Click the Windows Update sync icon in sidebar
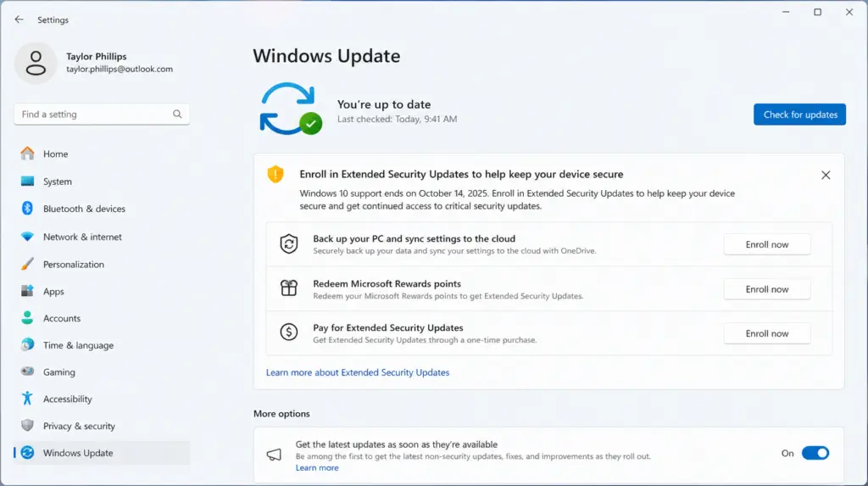 pyautogui.click(x=27, y=453)
